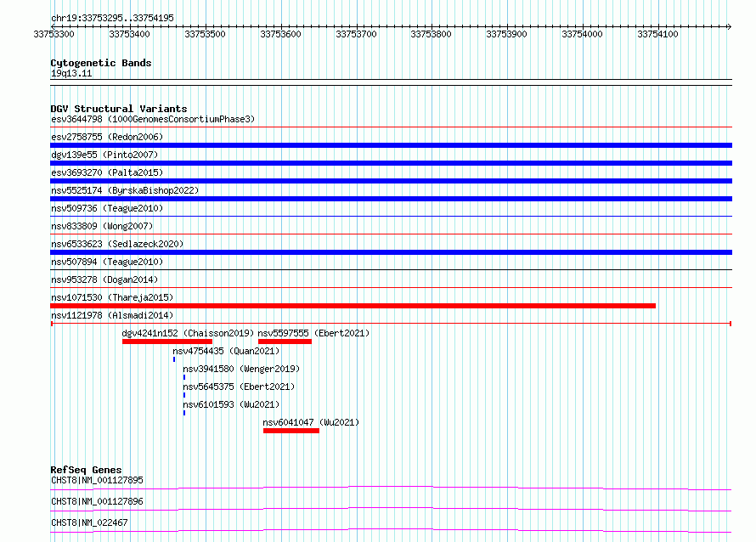Click the nsv6041047 (Wu2021) red bar
This screenshot has height=542, width=756.
tap(291, 431)
